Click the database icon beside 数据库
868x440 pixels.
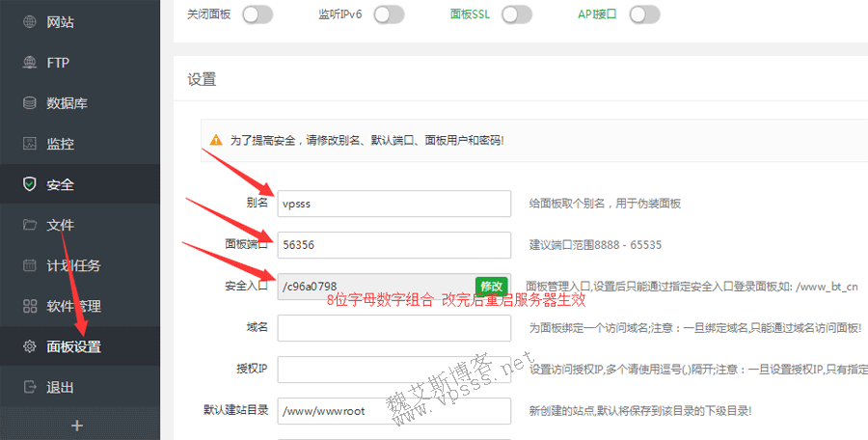[29, 103]
